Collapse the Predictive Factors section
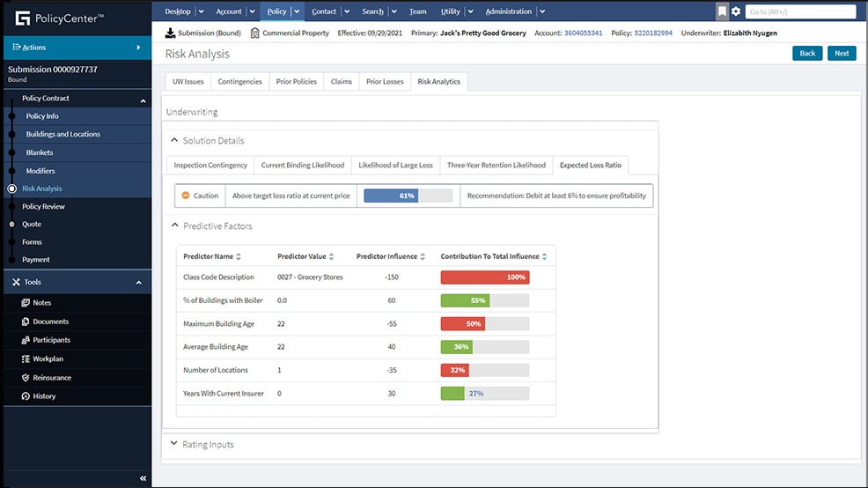The image size is (868, 488). (174, 226)
